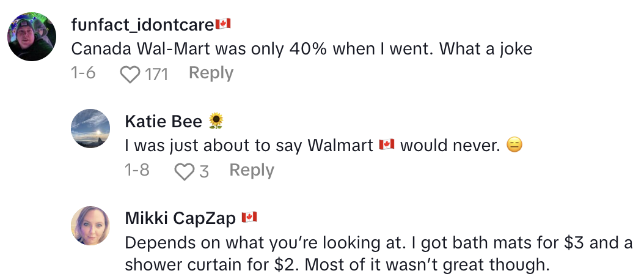The width and height of the screenshot is (644, 279).
Task: Click the Canada flag beside funfact_idontcare
Action: [222, 24]
